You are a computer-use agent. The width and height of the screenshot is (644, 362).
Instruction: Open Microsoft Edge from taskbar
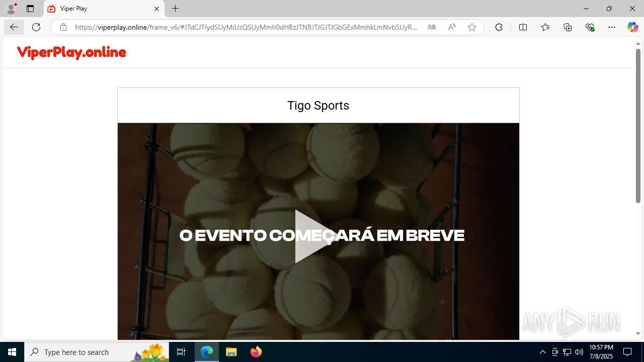click(207, 352)
